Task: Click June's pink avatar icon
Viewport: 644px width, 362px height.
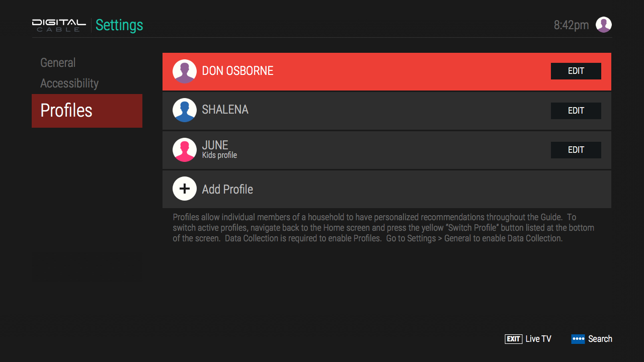Action: click(185, 150)
